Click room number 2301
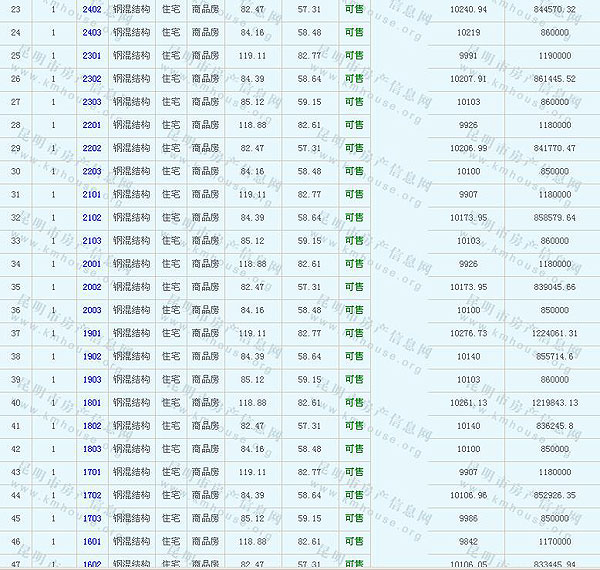This screenshot has height=570, width=600. 91,55
